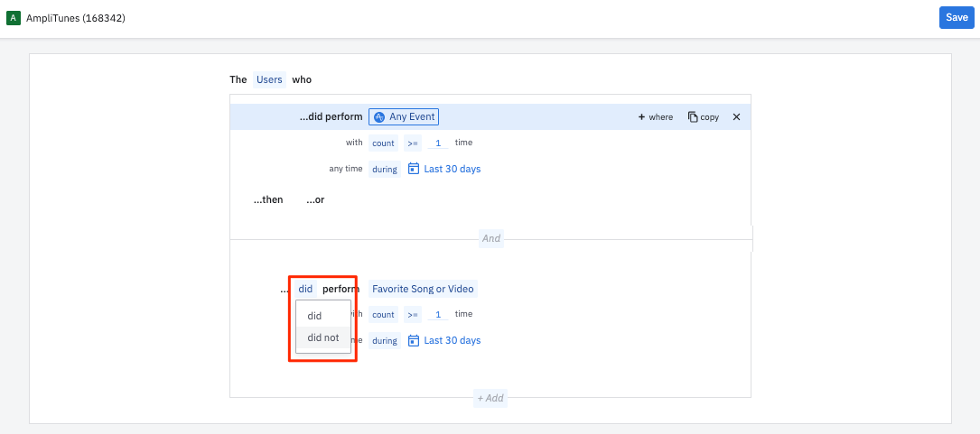
Task: Add a where clause to Any Event
Action: coord(656,117)
